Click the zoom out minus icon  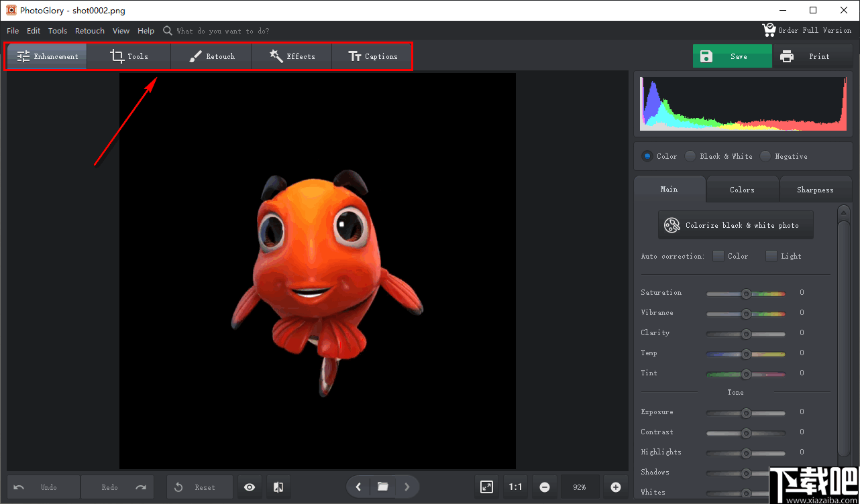click(x=545, y=487)
